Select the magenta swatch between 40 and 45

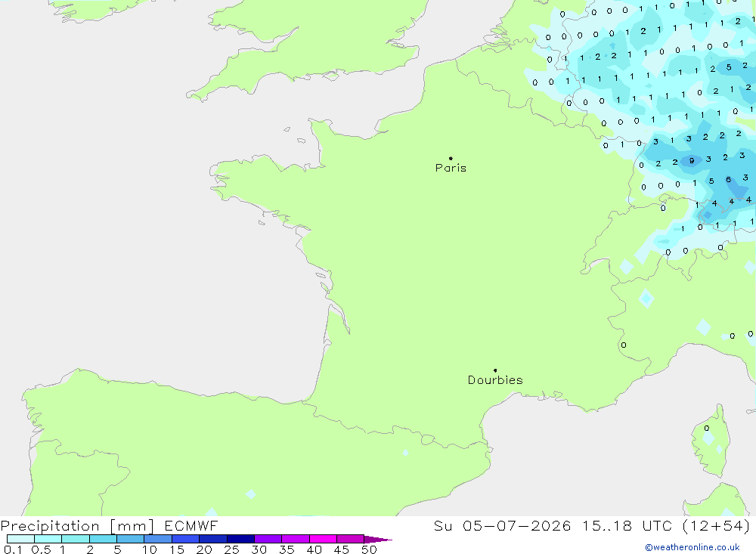pyautogui.click(x=323, y=539)
